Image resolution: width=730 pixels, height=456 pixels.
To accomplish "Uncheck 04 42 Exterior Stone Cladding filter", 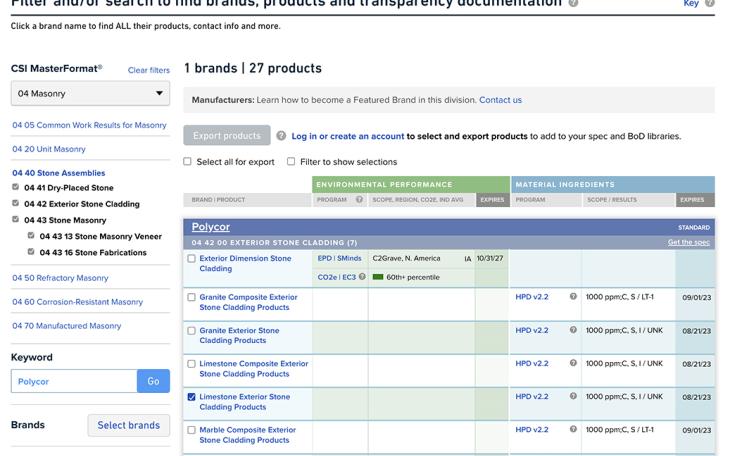I will [x=15, y=203].
